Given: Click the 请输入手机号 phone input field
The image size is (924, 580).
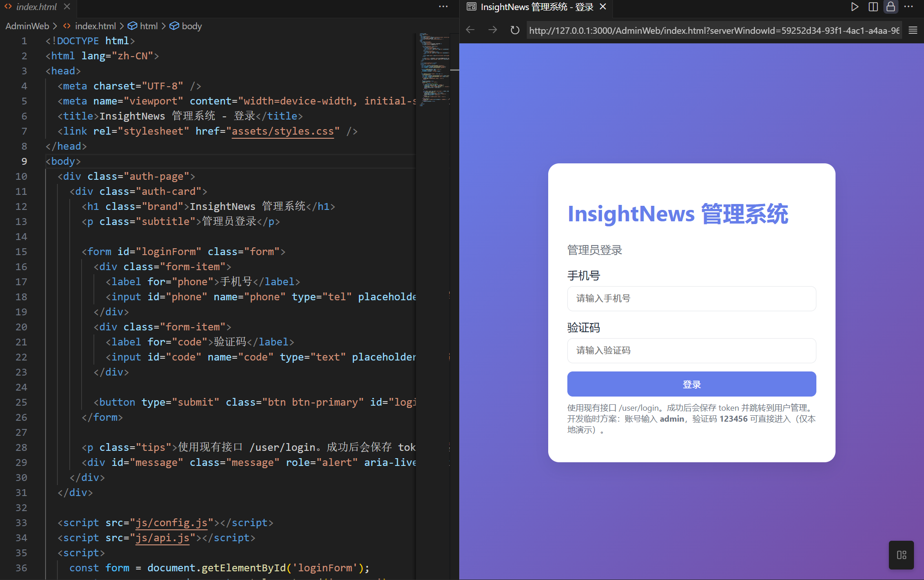Looking at the screenshot, I should (691, 298).
